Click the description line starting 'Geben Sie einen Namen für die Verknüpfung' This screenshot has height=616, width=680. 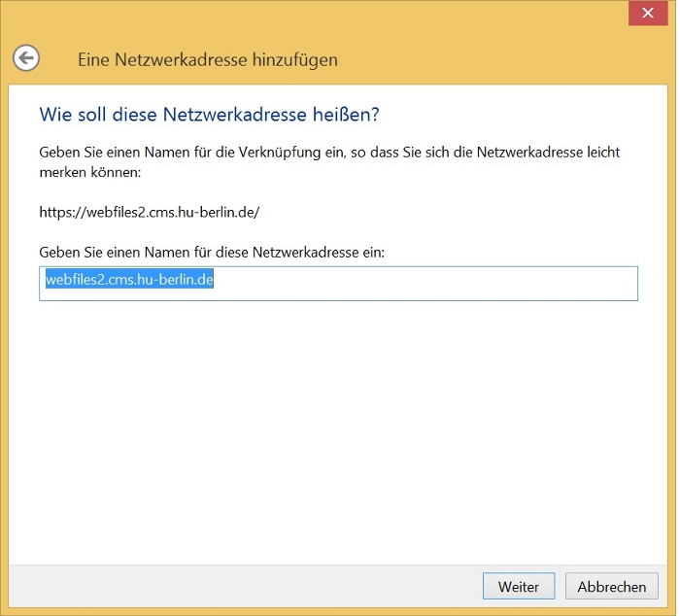coord(329,153)
